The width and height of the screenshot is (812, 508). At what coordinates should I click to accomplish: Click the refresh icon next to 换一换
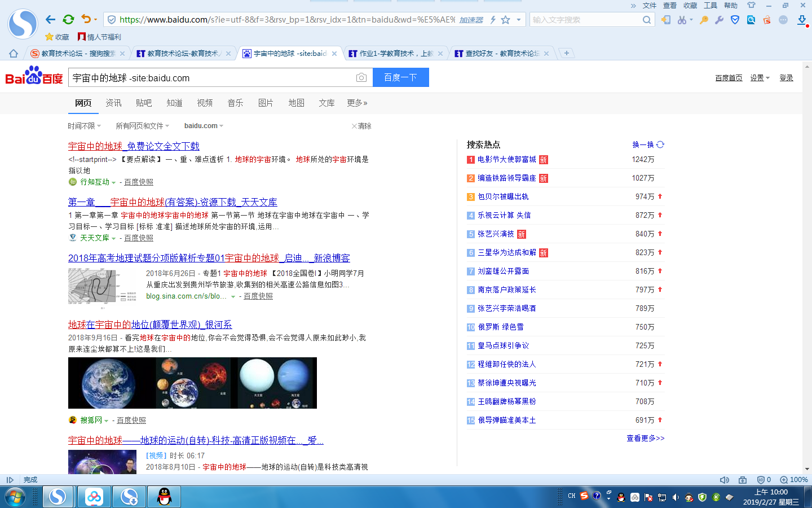660,144
